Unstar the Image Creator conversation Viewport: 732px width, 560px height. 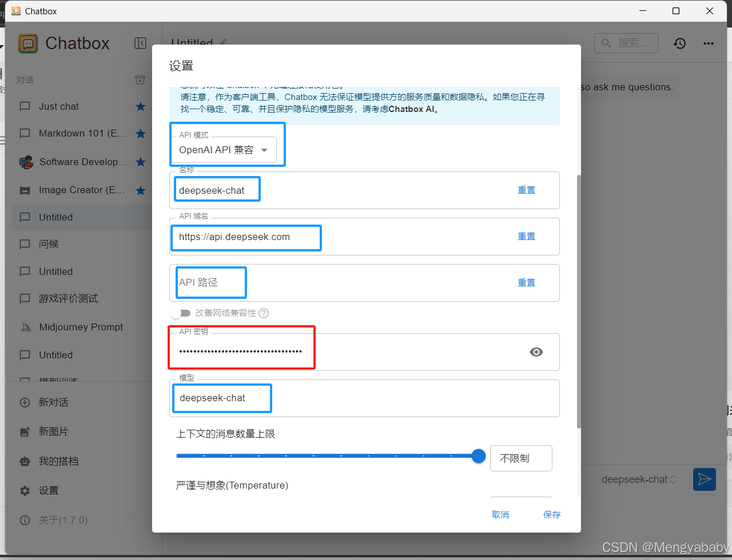(x=141, y=190)
